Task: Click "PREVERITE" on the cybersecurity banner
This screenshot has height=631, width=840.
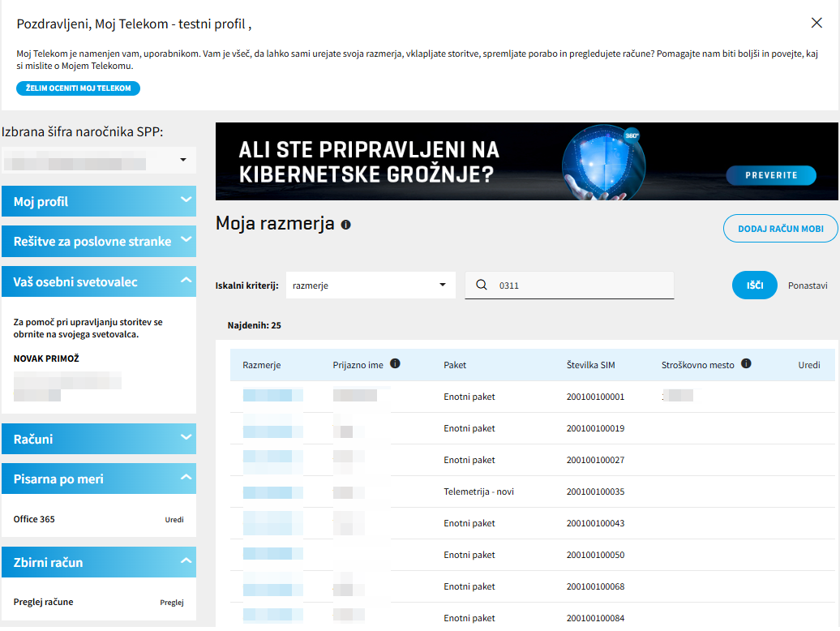Action: (771, 175)
